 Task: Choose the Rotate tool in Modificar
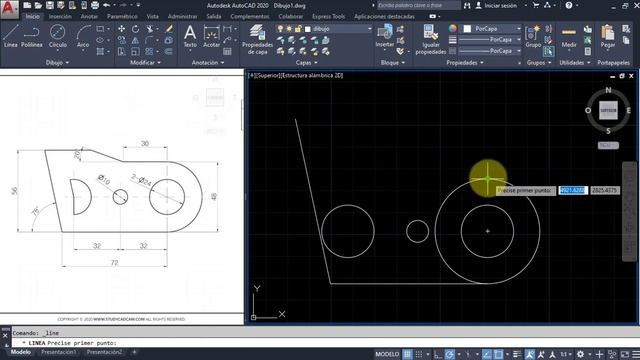[x=136, y=29]
